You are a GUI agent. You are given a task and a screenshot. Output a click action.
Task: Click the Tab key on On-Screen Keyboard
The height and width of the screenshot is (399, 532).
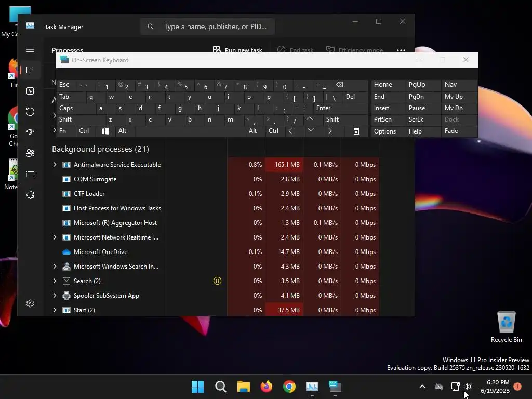point(71,97)
